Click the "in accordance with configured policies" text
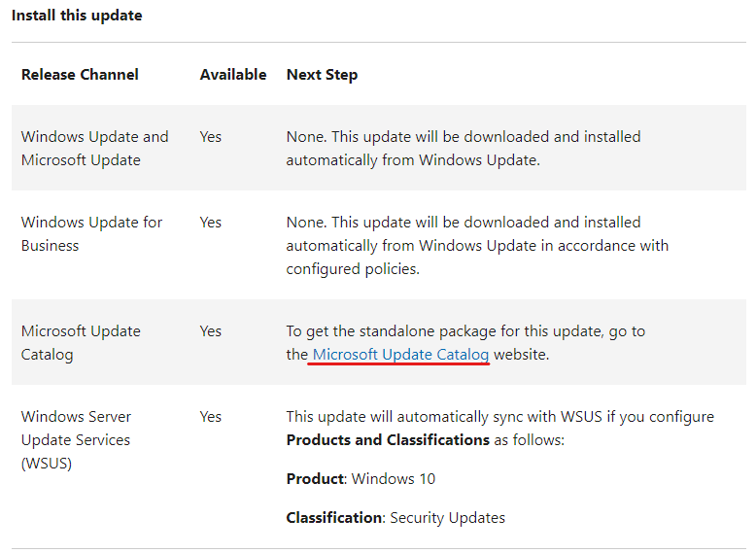Viewport: 756px width, 553px height. (x=477, y=258)
